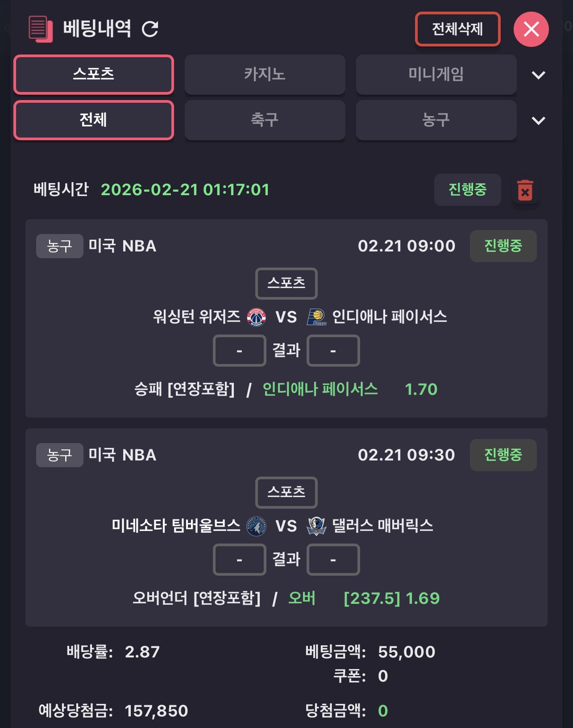Image resolution: width=573 pixels, height=728 pixels.
Task: Filter bets by 축구
Action: click(x=265, y=120)
